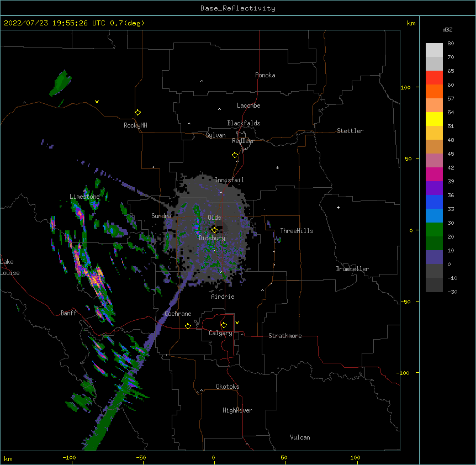476x465 pixels.
Task: Select the yellow swatch between 54 and 51
Action: pyautogui.click(x=434, y=119)
